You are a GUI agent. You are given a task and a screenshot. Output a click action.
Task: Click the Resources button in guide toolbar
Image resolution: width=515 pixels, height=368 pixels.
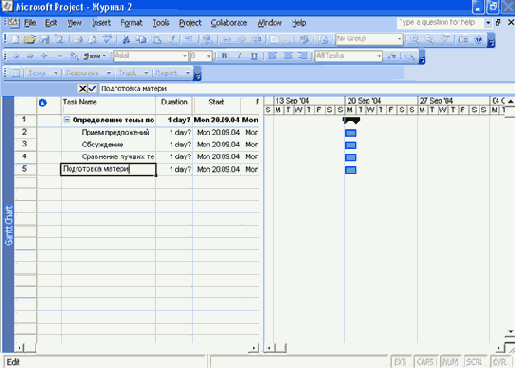pyautogui.click(x=88, y=73)
